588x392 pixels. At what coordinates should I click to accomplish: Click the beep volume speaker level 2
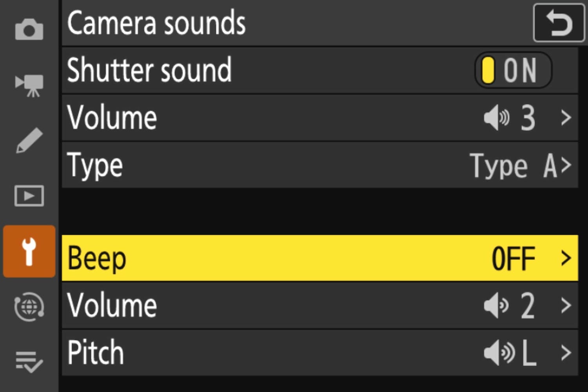click(510, 305)
